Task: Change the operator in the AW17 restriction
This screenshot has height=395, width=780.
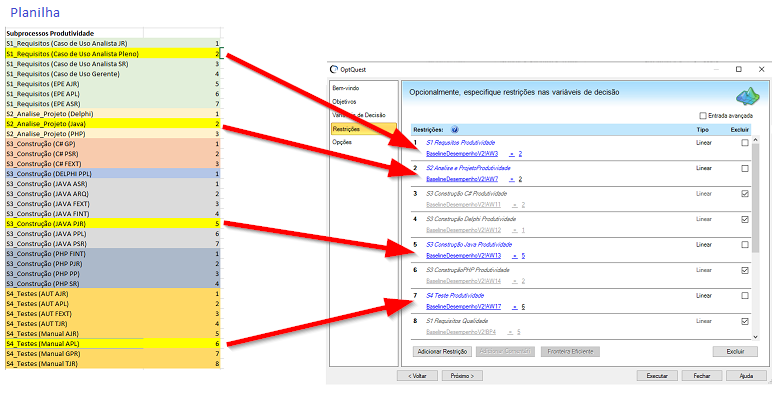Action: tap(515, 307)
